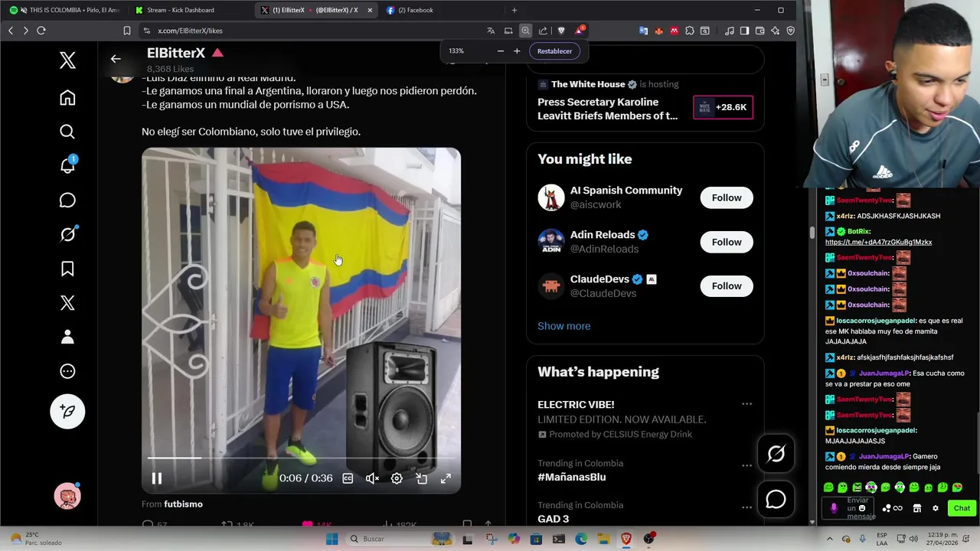Close the ElBitterX tab
The image size is (980, 551).
coord(370,10)
